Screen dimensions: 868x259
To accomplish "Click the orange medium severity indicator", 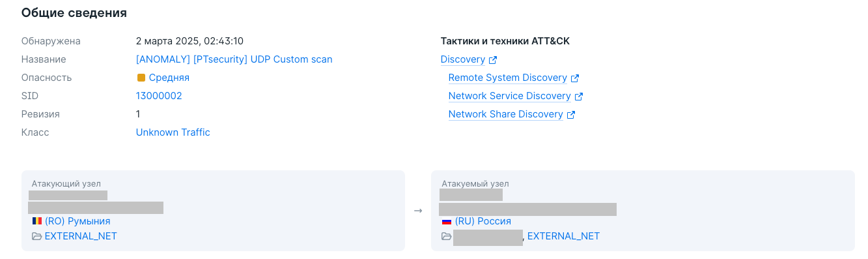I will pyautogui.click(x=141, y=78).
